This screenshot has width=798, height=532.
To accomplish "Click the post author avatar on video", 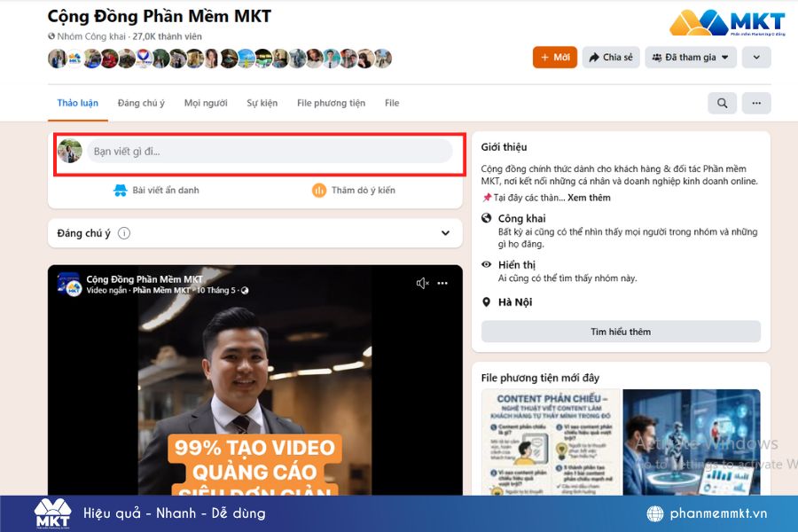I will click(x=68, y=285).
